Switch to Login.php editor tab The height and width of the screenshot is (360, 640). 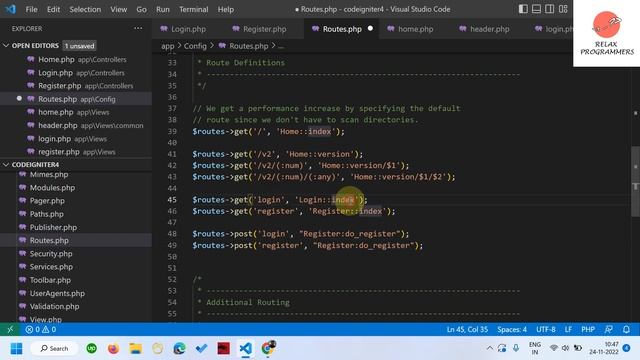click(x=188, y=29)
